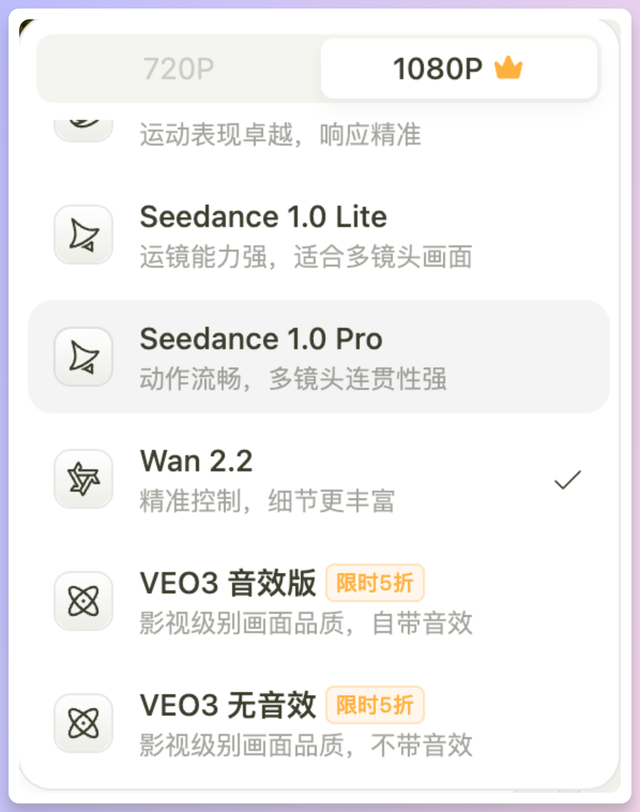Click the 限时5折 badge on VEO3 音效版
Image resolution: width=640 pixels, height=812 pixels.
375,583
